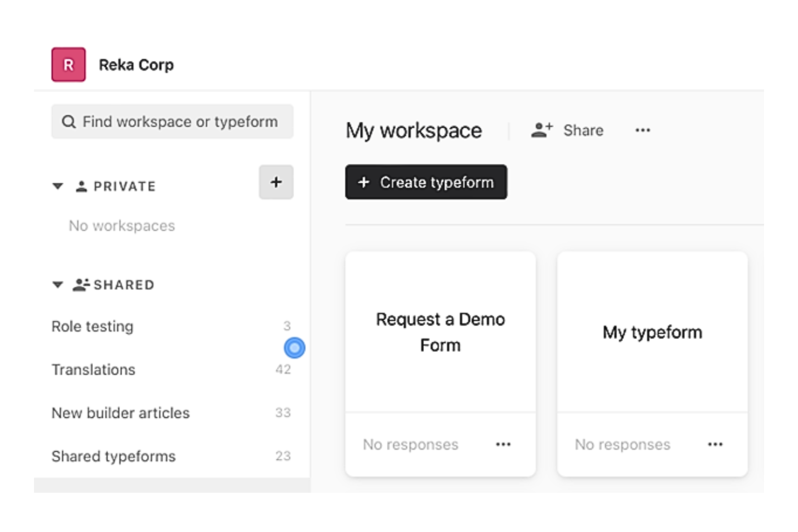The image size is (798, 532).
Task: Open the search magnifier icon
Action: click(69, 121)
